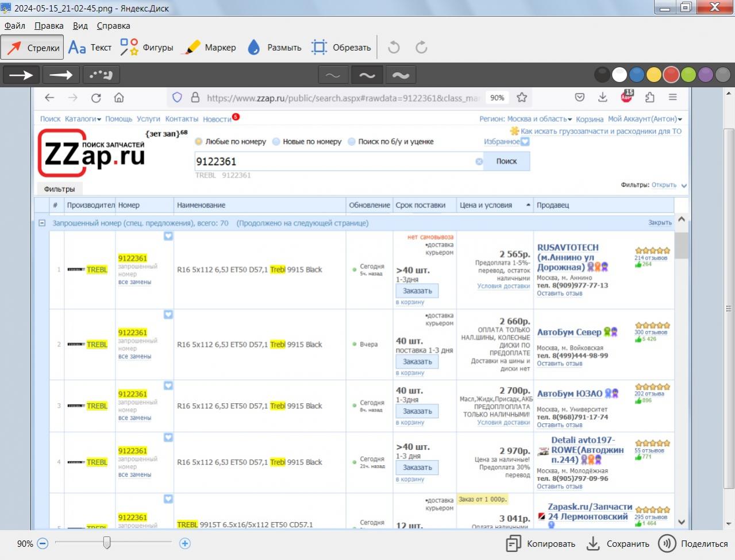The image size is (735, 560).
Task: Open the АвтоБум Север seller link
Action: 569,332
